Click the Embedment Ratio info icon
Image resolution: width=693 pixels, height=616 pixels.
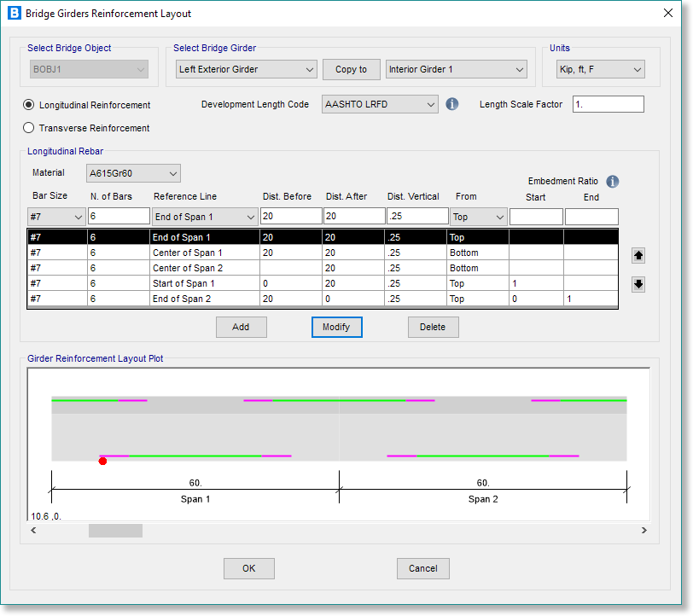click(x=612, y=181)
